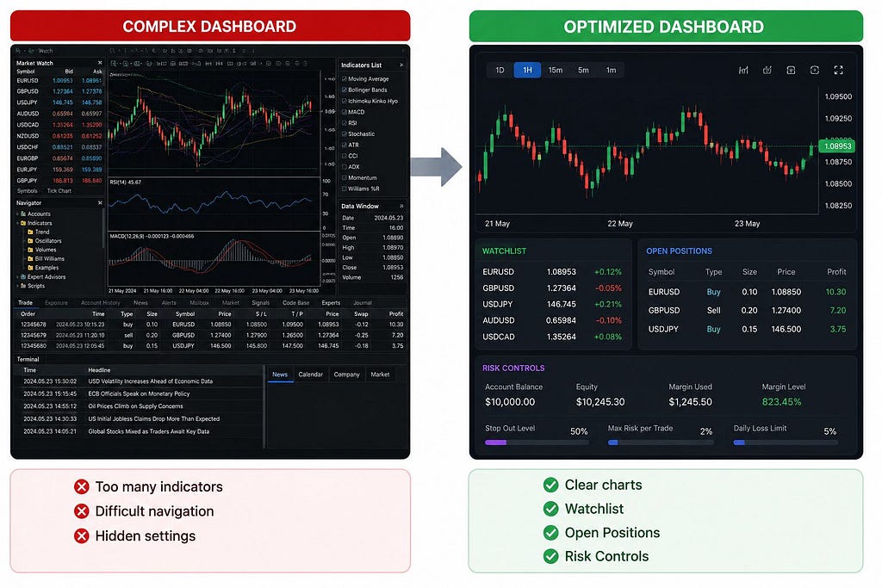Click the fullscreen icon on optimized chart
The width and height of the screenshot is (882, 588).
coord(838,71)
